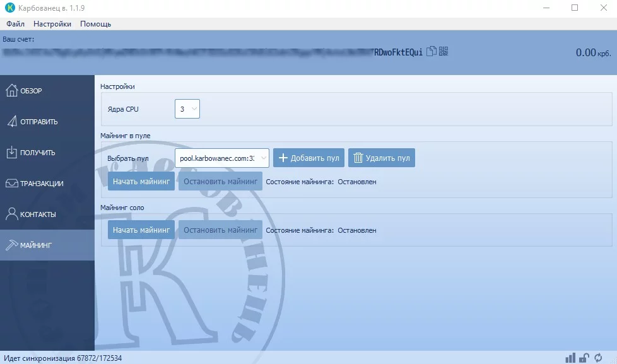
Task: Click the Удалить пул button
Action: coord(382,158)
